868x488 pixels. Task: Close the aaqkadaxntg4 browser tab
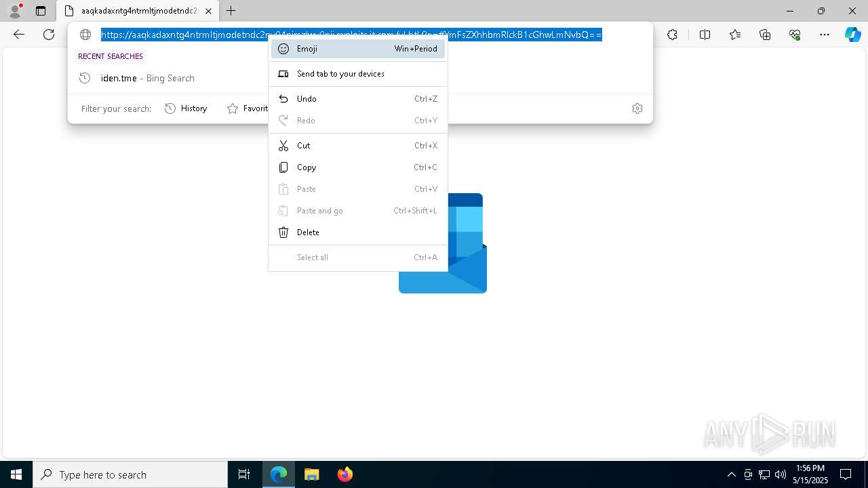pyautogui.click(x=208, y=11)
